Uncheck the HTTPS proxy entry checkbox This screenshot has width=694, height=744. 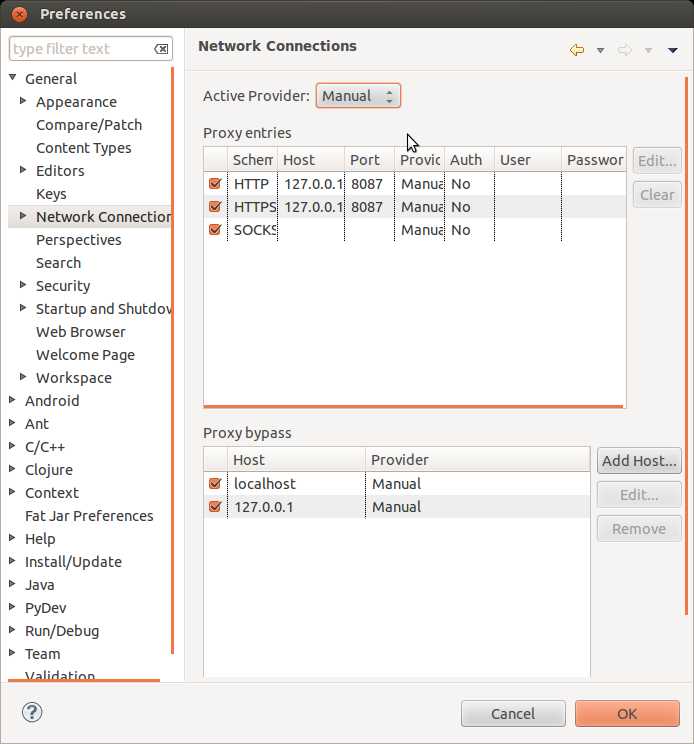coord(215,206)
